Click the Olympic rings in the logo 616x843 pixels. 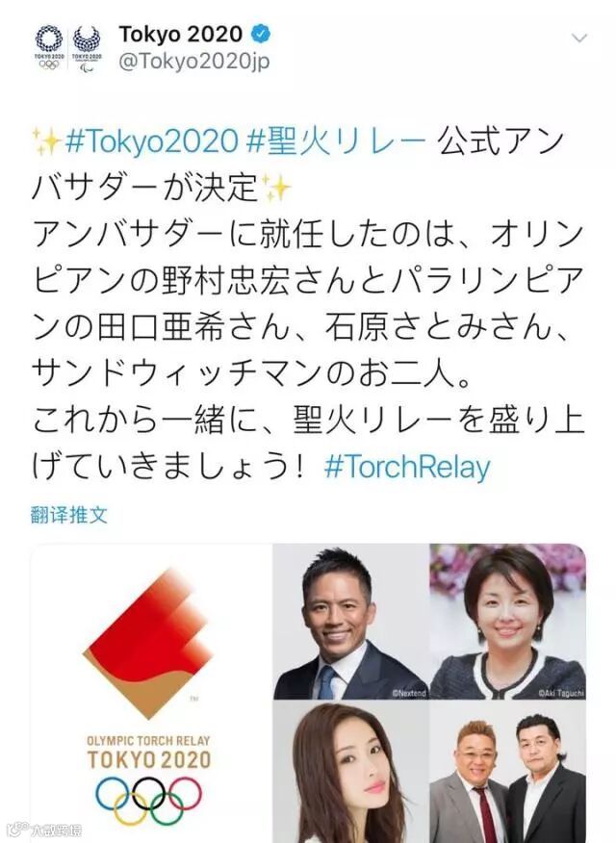[x=149, y=800]
